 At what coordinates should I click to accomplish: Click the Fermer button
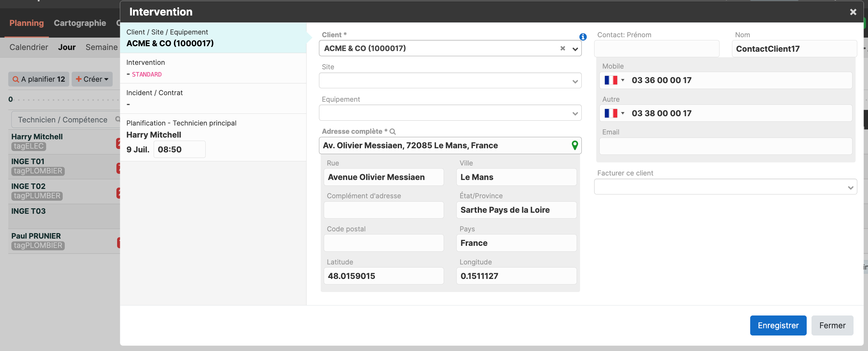click(832, 325)
